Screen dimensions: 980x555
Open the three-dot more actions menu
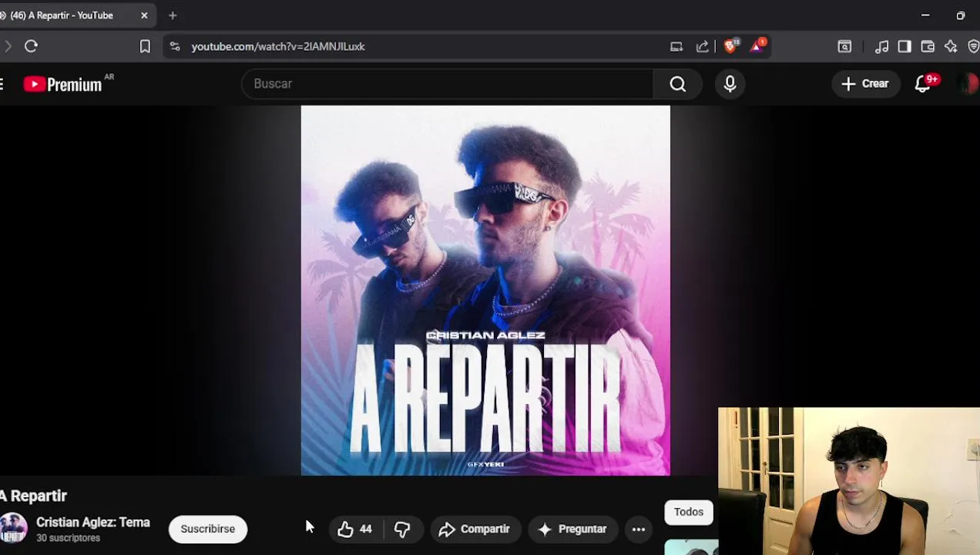(x=639, y=529)
